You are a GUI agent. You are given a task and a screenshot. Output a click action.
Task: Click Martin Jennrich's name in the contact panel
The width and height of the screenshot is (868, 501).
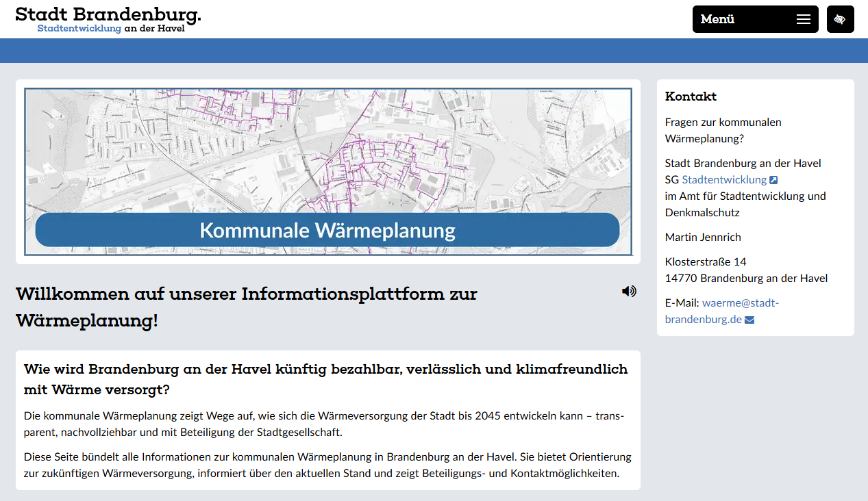tap(704, 236)
